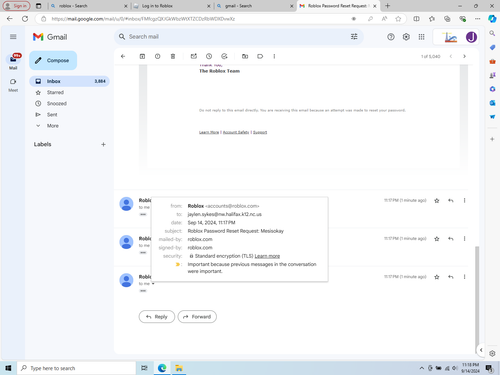Open Support link in email footer
Screen dimensions: 500x375
point(260,132)
